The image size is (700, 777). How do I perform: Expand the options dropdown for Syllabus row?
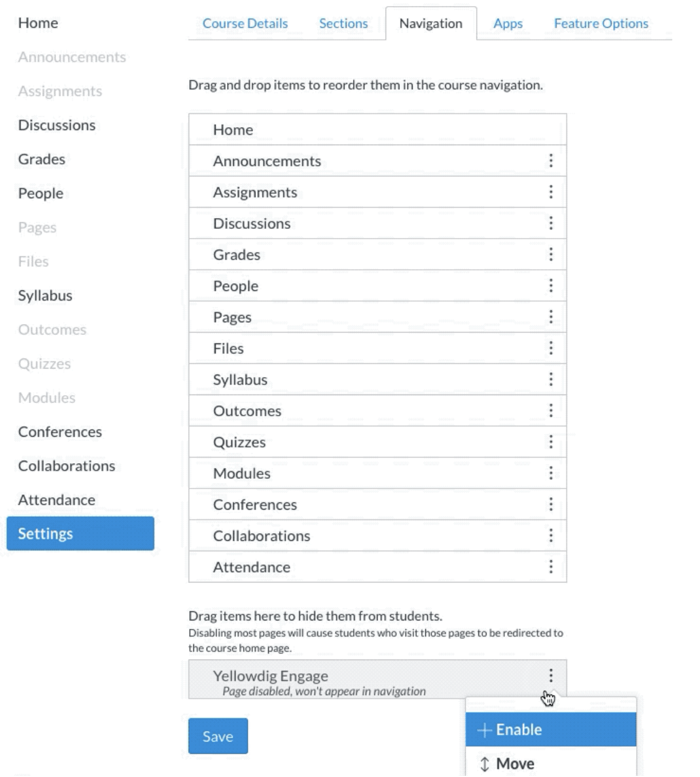pyautogui.click(x=551, y=379)
